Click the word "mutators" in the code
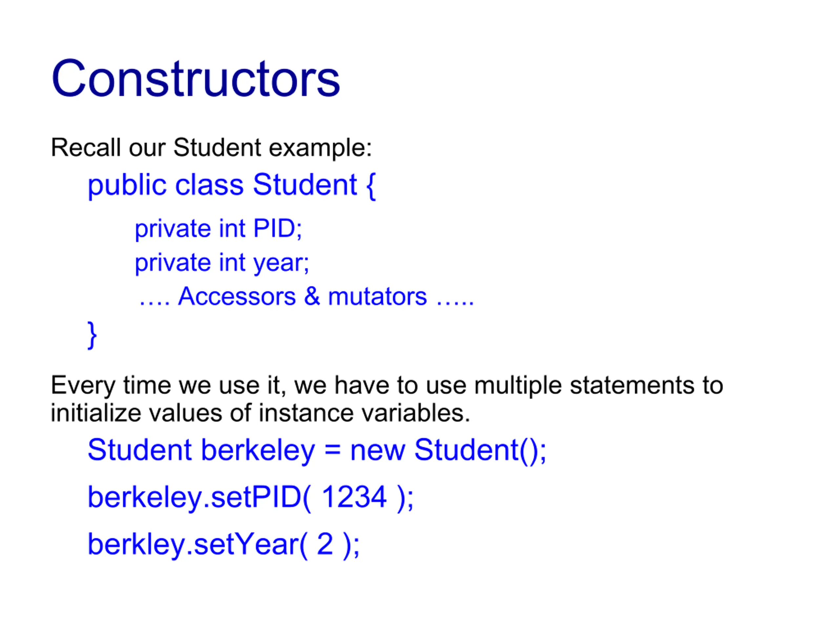This screenshot has height=630, width=840. click(x=377, y=297)
